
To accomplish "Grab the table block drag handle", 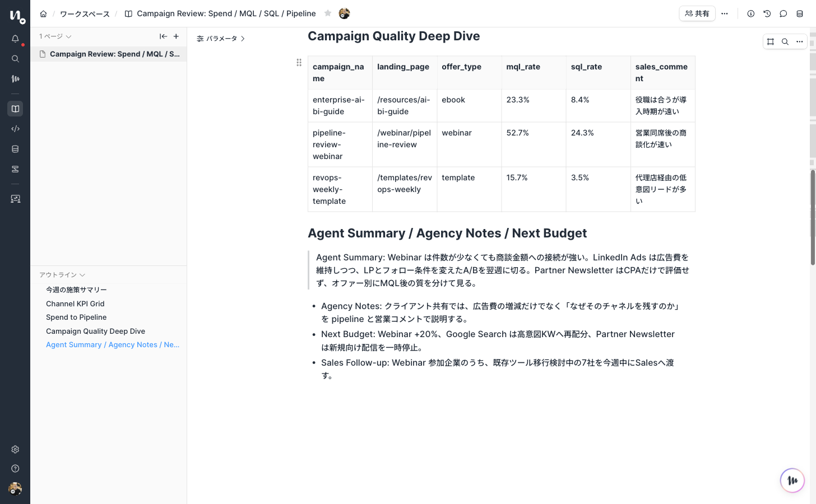I will (299, 63).
